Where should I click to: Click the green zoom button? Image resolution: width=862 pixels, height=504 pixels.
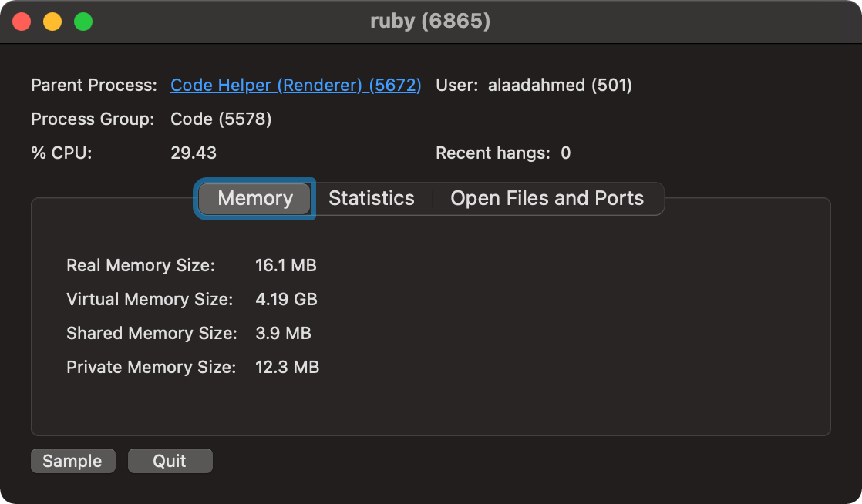point(82,21)
